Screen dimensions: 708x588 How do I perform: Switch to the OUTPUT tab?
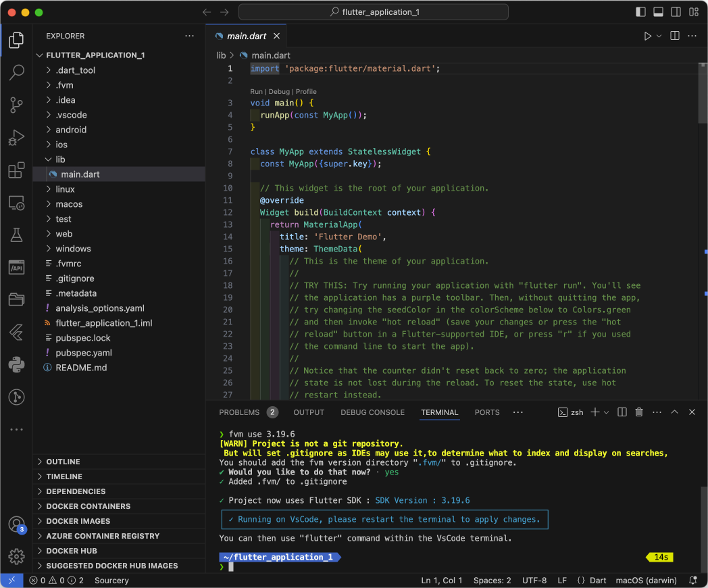pos(309,412)
